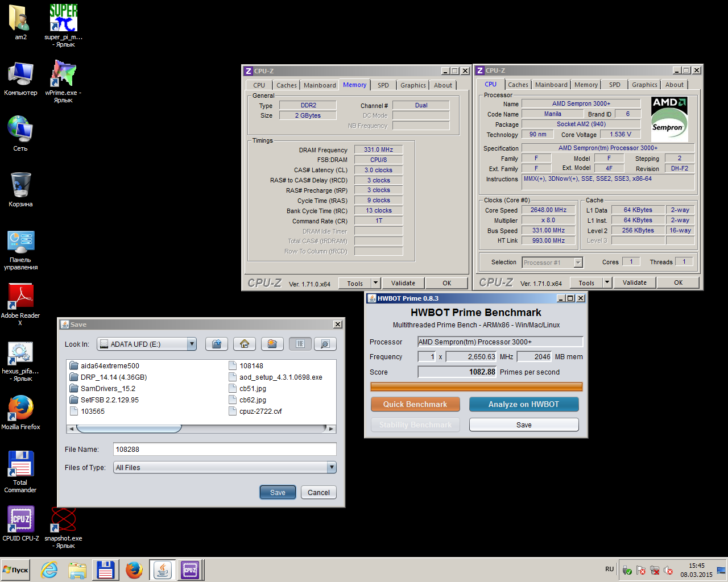
Task: Select the Сеть network desktop icon
Action: 20,134
